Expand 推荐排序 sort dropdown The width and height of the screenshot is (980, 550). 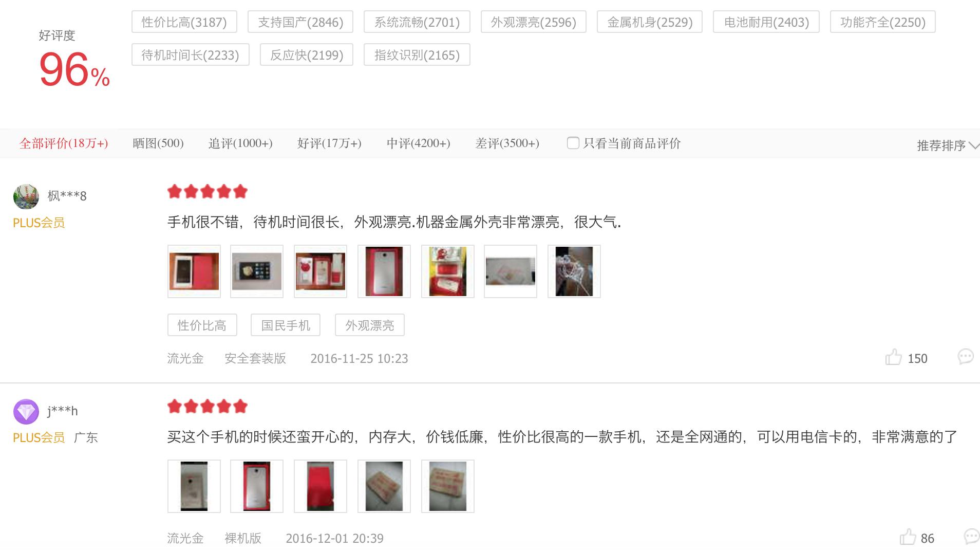948,145
